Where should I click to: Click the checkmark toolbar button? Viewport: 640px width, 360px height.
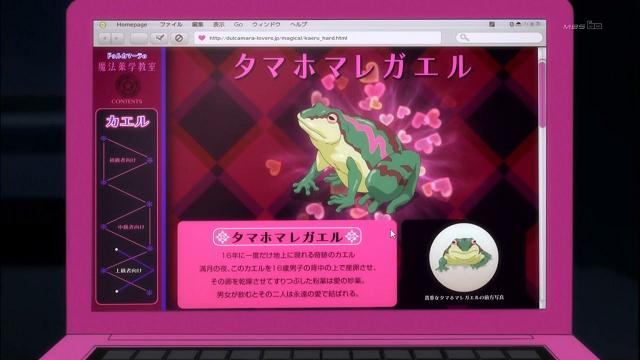click(x=159, y=38)
